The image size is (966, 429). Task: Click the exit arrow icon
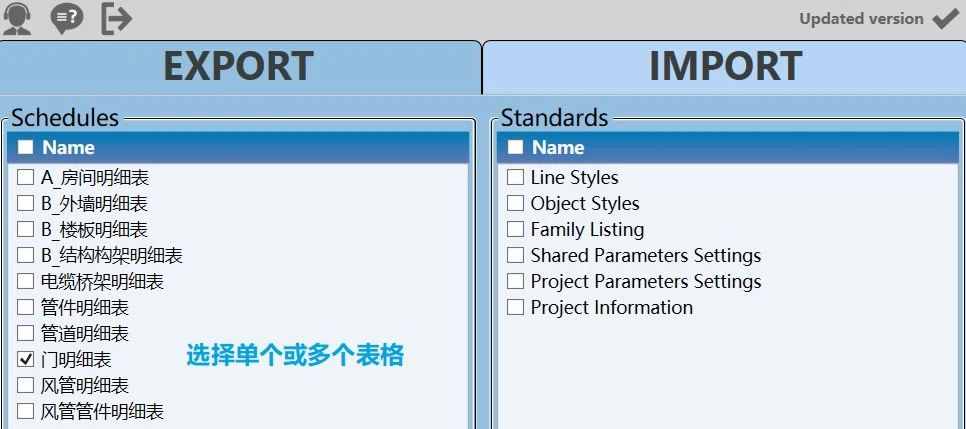116,17
